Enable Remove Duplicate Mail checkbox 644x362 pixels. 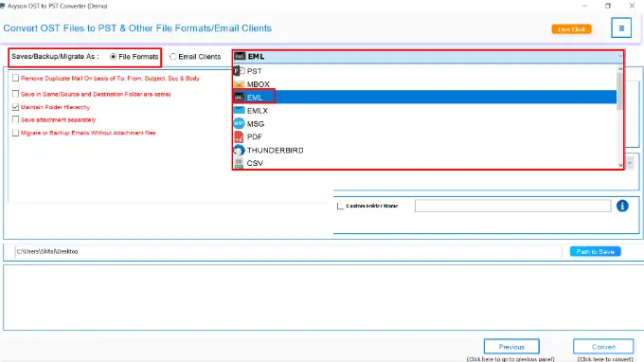click(15, 78)
